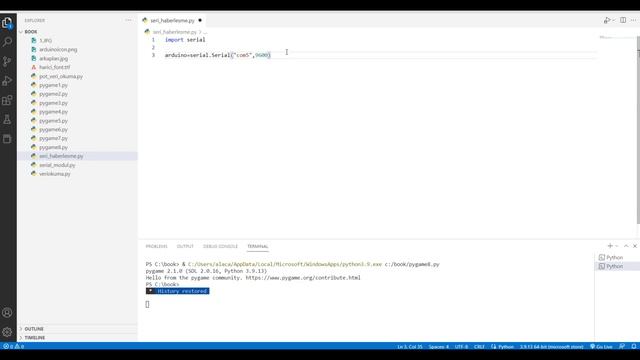Start the Go Live server

tap(601, 347)
